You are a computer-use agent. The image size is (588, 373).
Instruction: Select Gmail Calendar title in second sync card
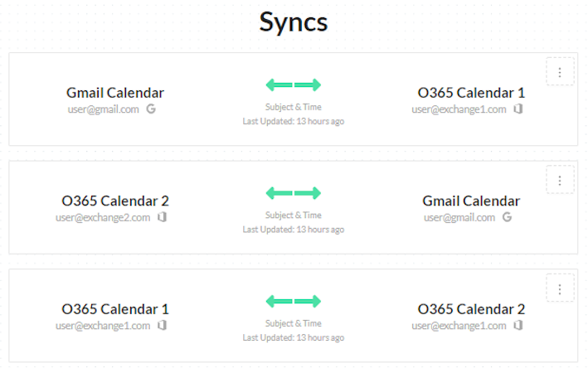(471, 201)
